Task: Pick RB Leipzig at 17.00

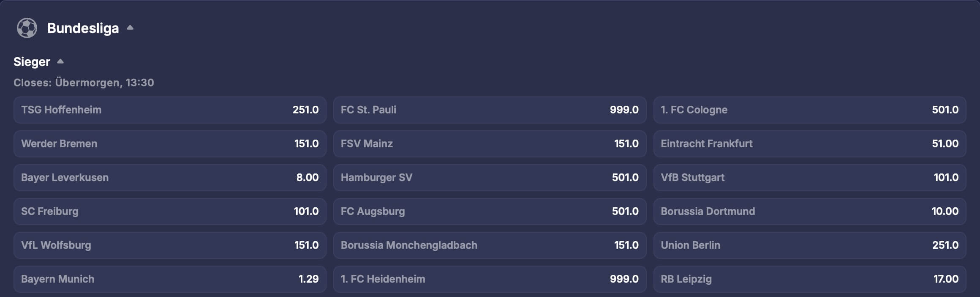Action: [810, 279]
